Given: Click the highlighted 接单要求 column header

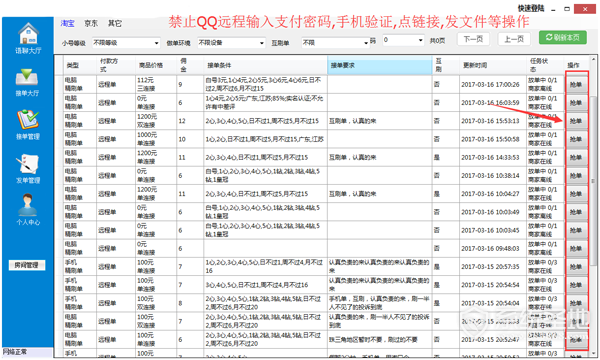Looking at the screenshot, I should pyautogui.click(x=379, y=65).
